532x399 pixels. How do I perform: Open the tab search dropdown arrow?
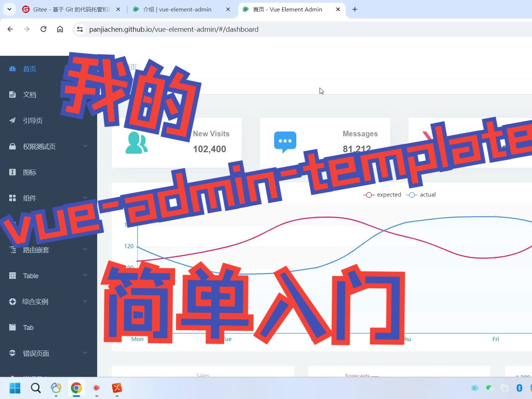tap(9, 9)
